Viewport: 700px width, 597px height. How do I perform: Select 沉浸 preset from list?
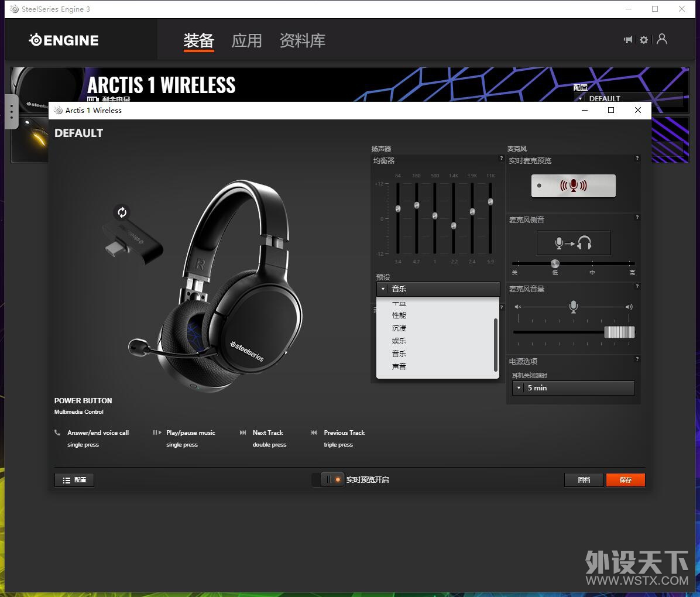(x=399, y=328)
